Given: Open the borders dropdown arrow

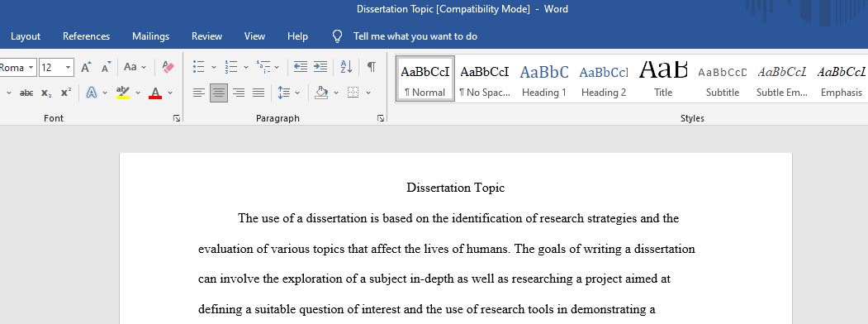Looking at the screenshot, I should [368, 93].
